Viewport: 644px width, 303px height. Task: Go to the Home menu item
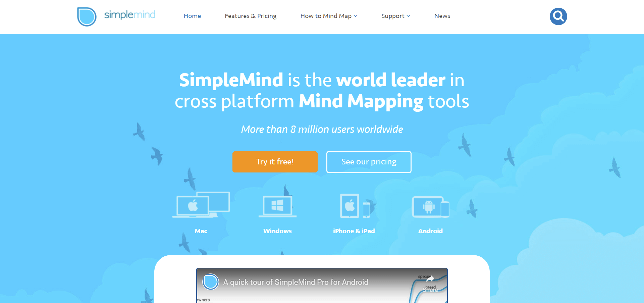click(x=192, y=16)
